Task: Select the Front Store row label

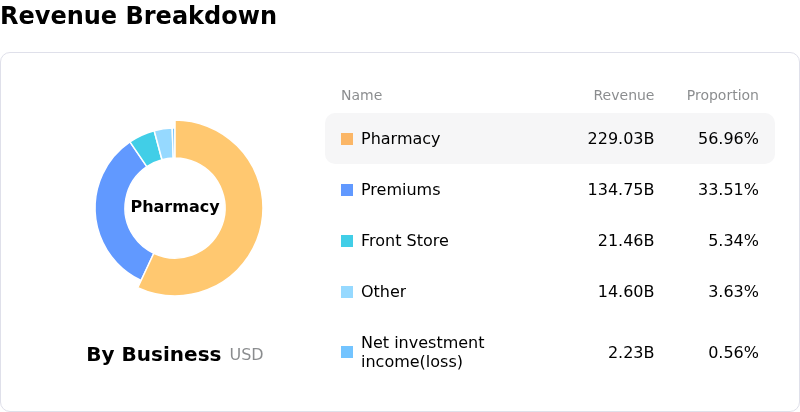Action: click(404, 241)
